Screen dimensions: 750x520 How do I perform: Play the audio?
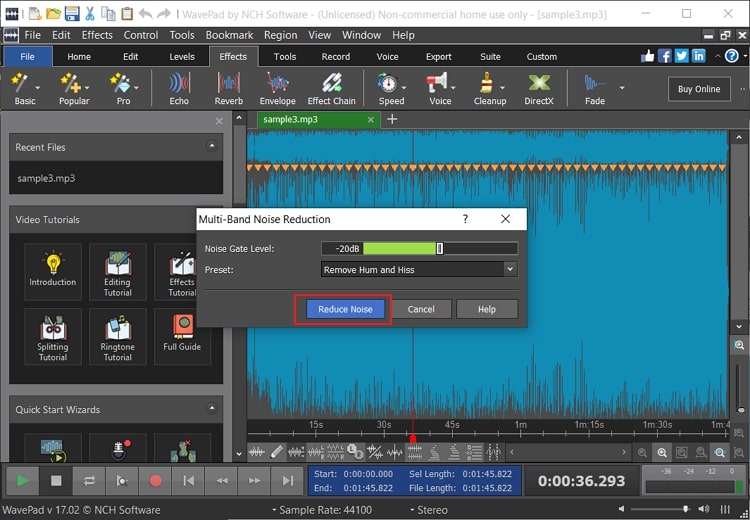(22, 480)
